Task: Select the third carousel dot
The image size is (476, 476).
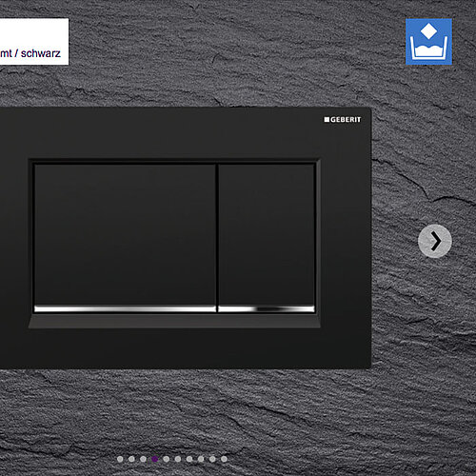Action: pyautogui.click(x=143, y=459)
